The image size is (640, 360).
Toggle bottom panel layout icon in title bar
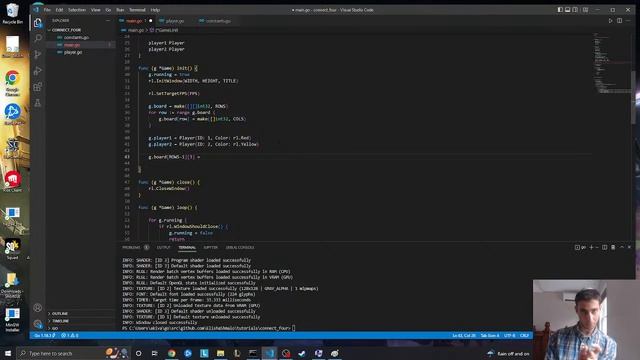(x=567, y=10)
